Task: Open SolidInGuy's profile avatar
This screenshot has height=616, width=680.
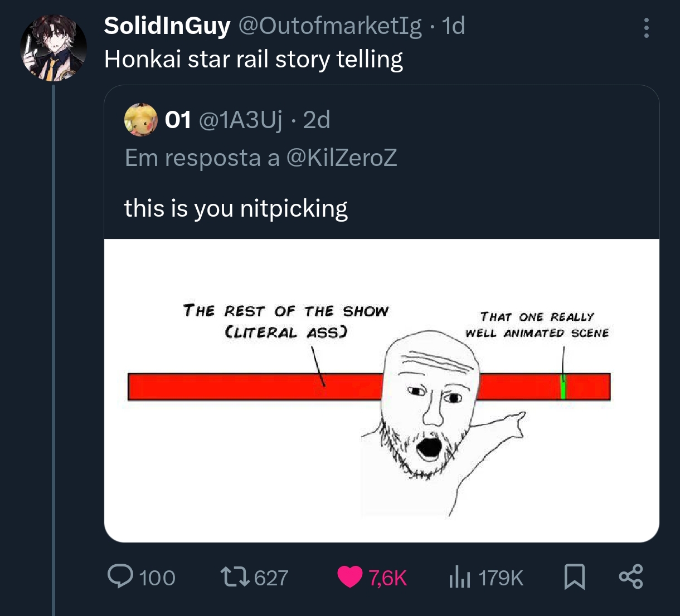Action: pyautogui.click(x=53, y=47)
